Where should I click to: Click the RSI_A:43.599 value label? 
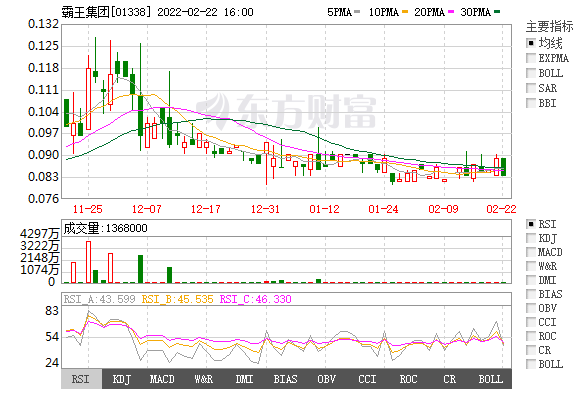tap(99, 299)
